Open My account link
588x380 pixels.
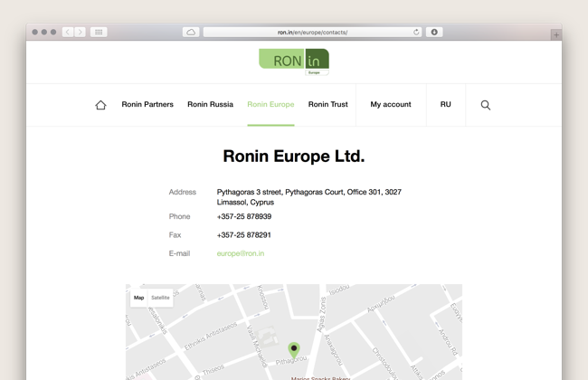(391, 105)
